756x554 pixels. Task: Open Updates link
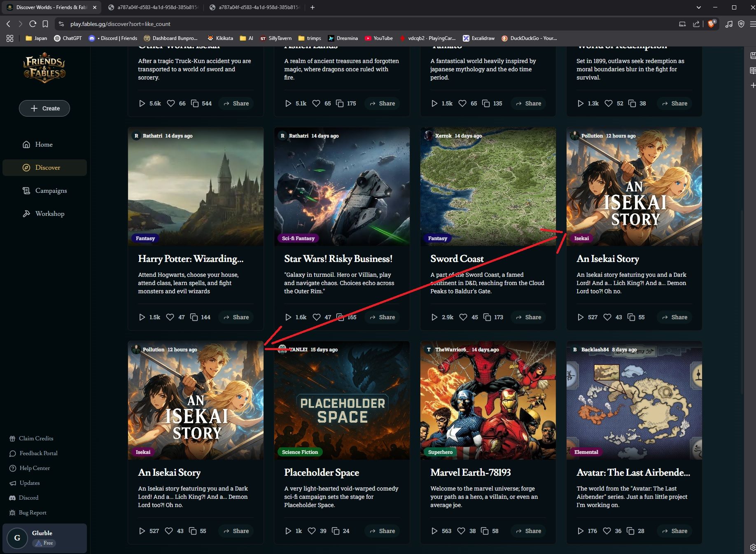tap(25, 483)
